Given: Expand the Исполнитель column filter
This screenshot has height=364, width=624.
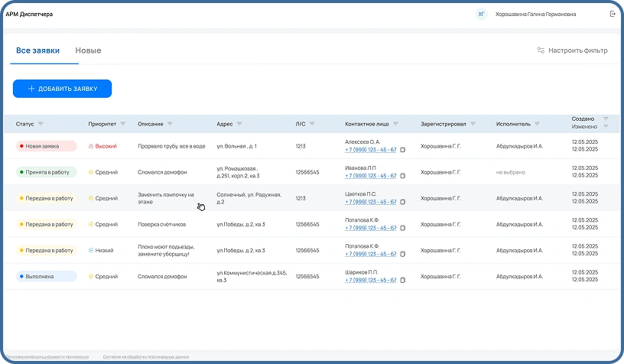Looking at the screenshot, I should click(x=537, y=124).
